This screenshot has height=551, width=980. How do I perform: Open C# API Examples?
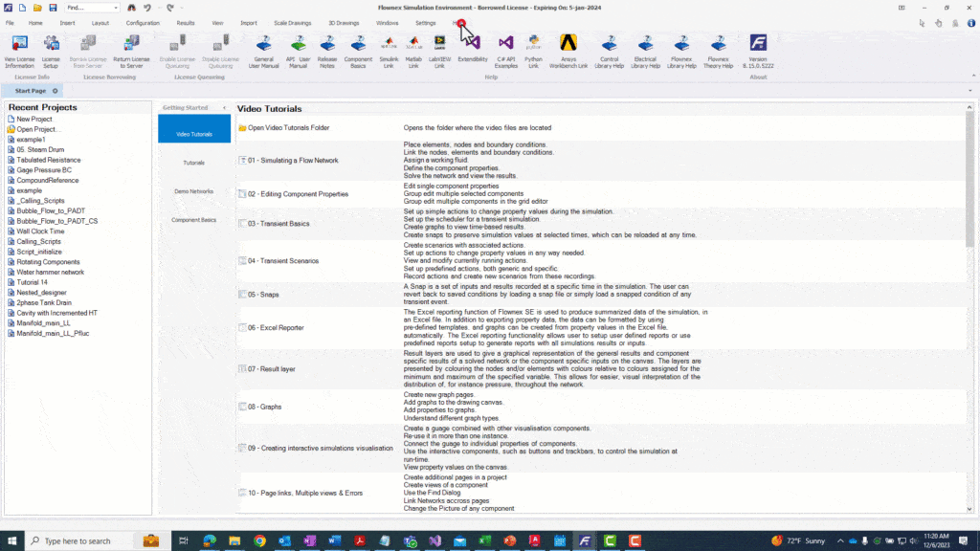click(506, 50)
